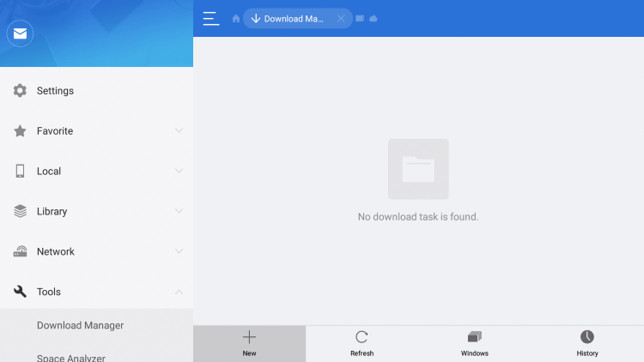Click the chat bubble icon in top bar
The height and width of the screenshot is (362, 644).
click(x=360, y=19)
